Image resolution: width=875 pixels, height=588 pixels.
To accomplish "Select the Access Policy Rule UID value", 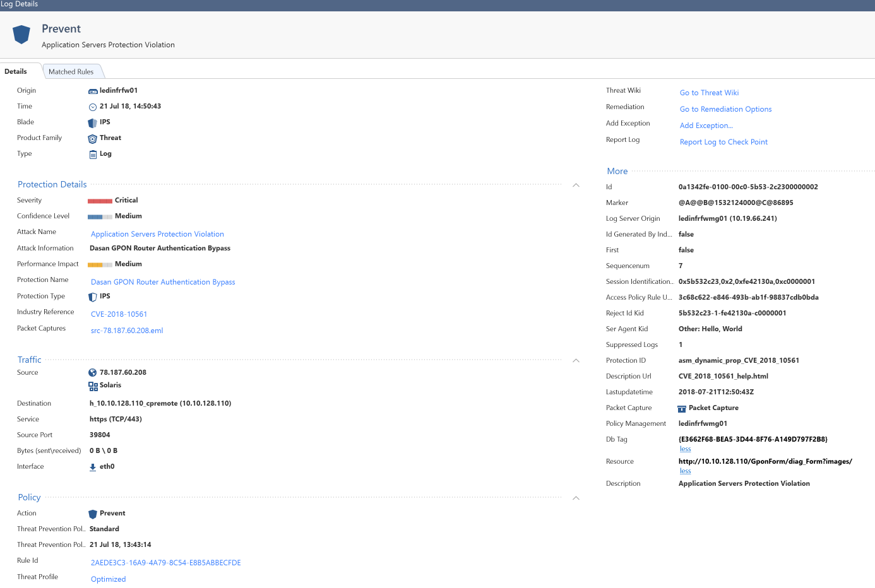I will tap(748, 297).
